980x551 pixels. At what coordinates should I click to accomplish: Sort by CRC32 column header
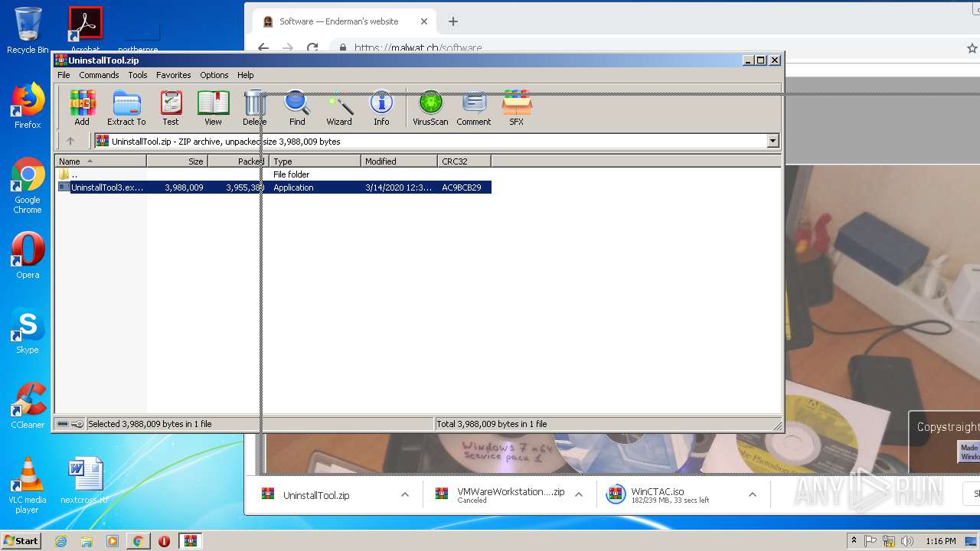[464, 161]
